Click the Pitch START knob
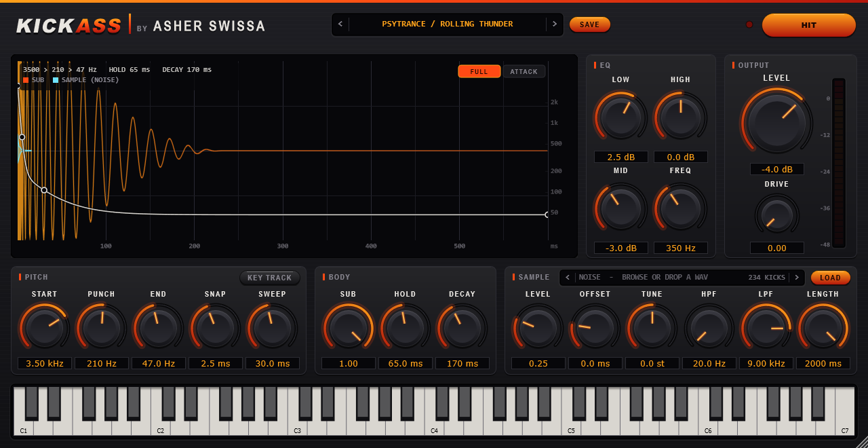 coord(44,327)
